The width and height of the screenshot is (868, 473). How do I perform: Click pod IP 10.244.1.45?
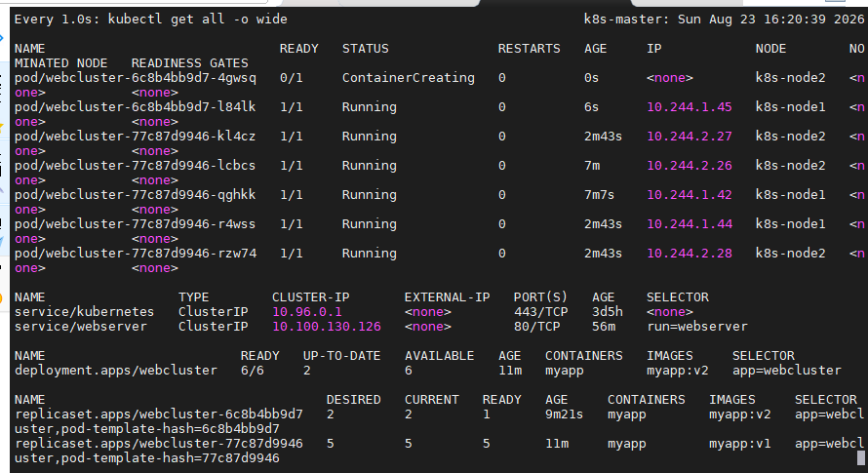(690, 107)
